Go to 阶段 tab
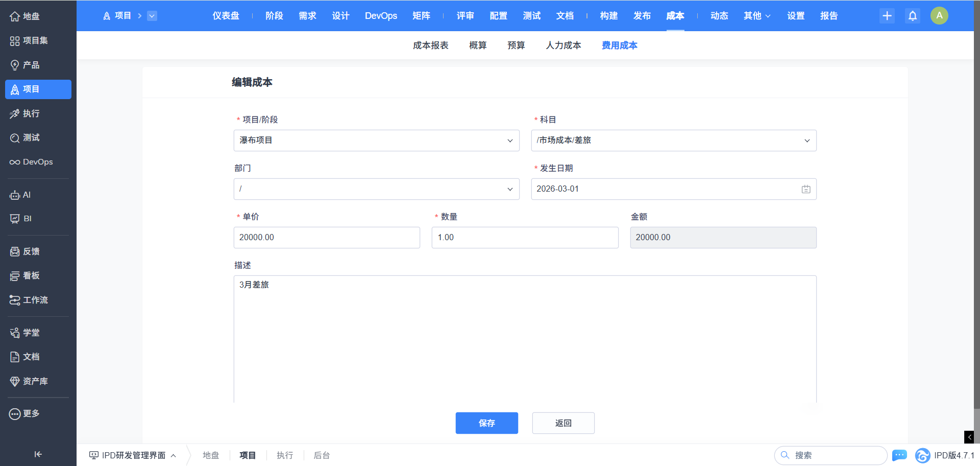Viewport: 980px width, 466px height. pos(274,16)
